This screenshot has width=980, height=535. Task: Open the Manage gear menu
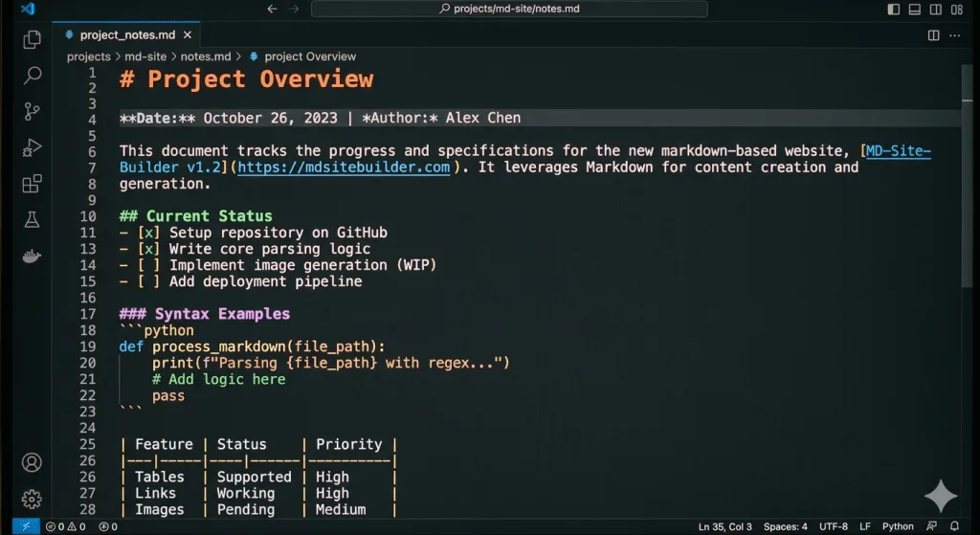[32, 499]
